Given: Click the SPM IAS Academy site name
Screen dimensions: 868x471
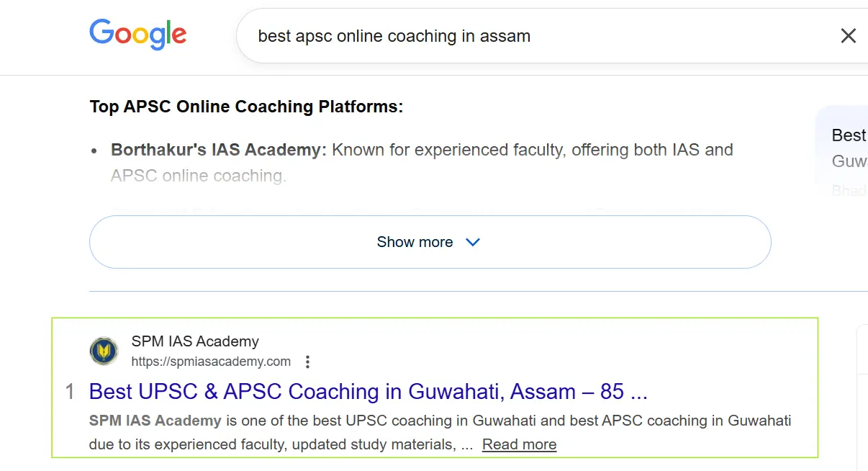Looking at the screenshot, I should click(x=194, y=341).
